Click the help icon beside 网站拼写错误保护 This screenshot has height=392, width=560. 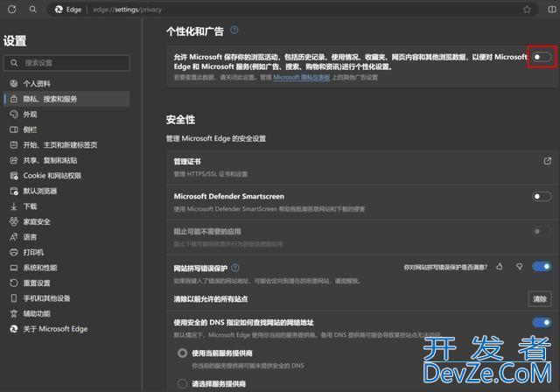235,268
